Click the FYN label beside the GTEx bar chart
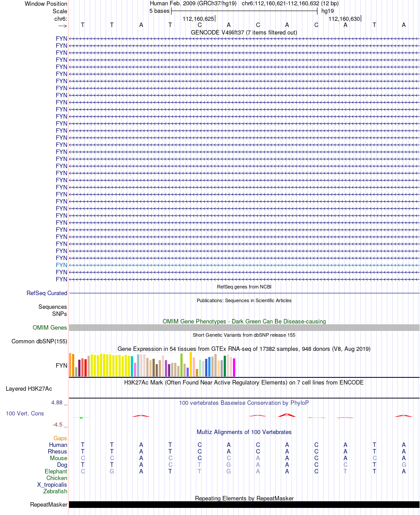This screenshot has width=420, height=515. point(61,365)
